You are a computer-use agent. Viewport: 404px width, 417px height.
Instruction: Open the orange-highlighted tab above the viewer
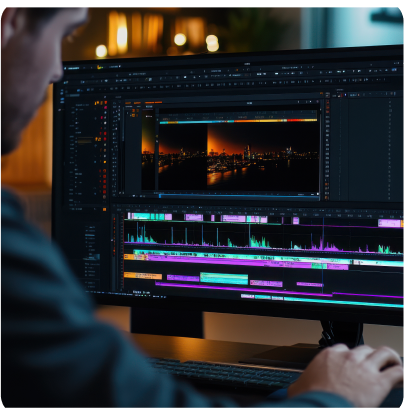(x=154, y=103)
